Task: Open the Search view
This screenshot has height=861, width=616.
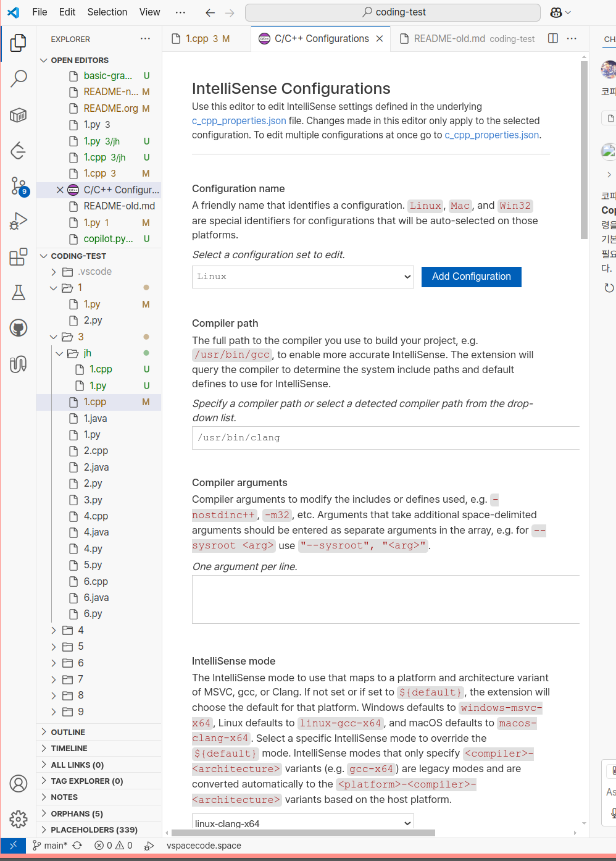Action: (19, 78)
